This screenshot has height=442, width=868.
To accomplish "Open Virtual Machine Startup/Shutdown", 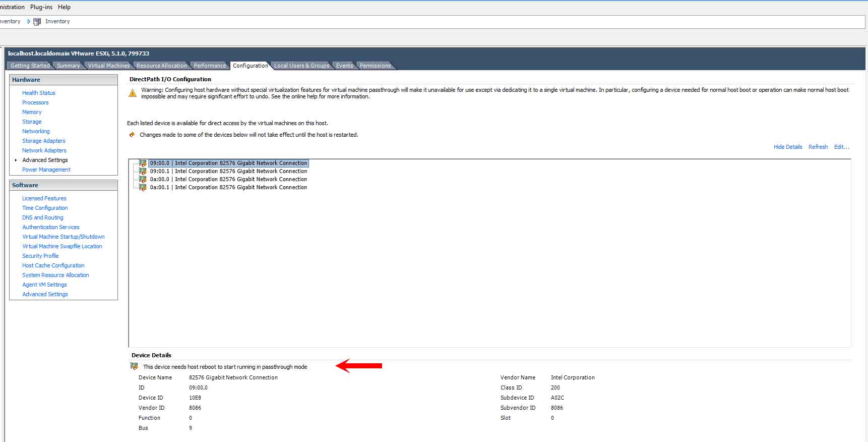I will [64, 237].
